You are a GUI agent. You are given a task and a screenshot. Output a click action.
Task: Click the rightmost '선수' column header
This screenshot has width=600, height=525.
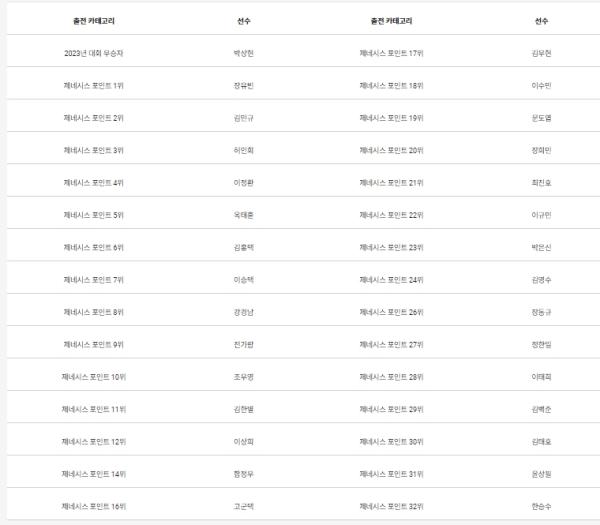pyautogui.click(x=541, y=20)
